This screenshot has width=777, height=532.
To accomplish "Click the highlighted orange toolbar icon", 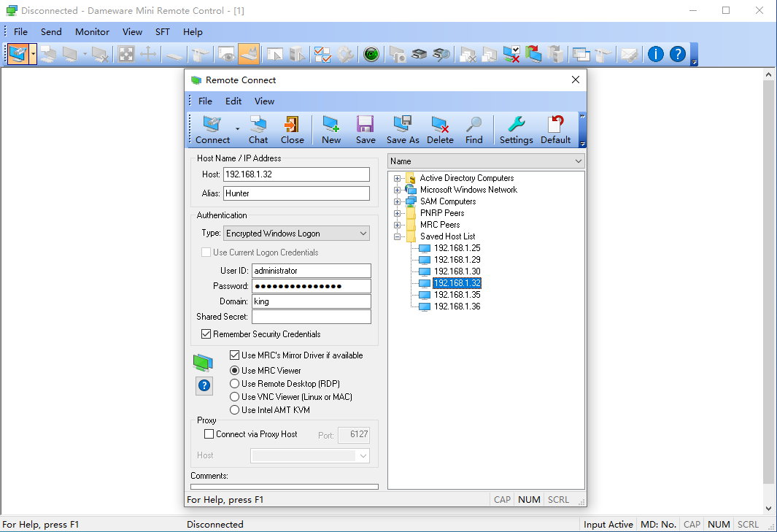I will point(249,53).
